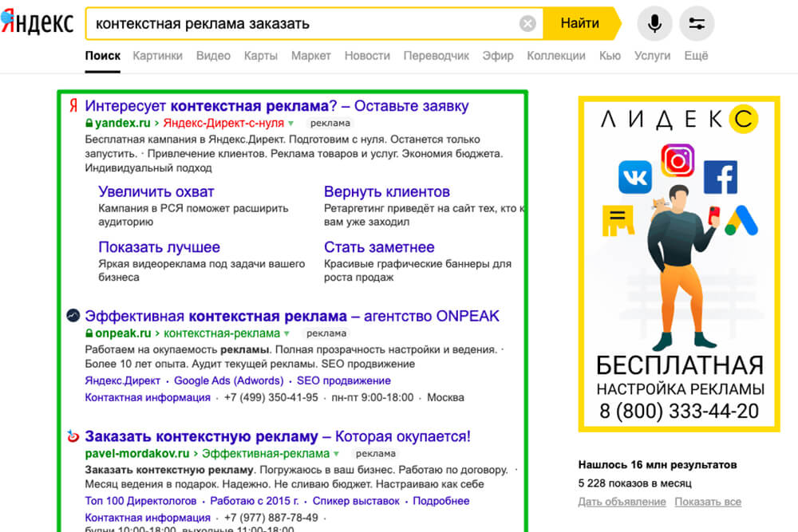Click the onpeak.ru domain link
The image size is (798, 532).
[x=123, y=333]
